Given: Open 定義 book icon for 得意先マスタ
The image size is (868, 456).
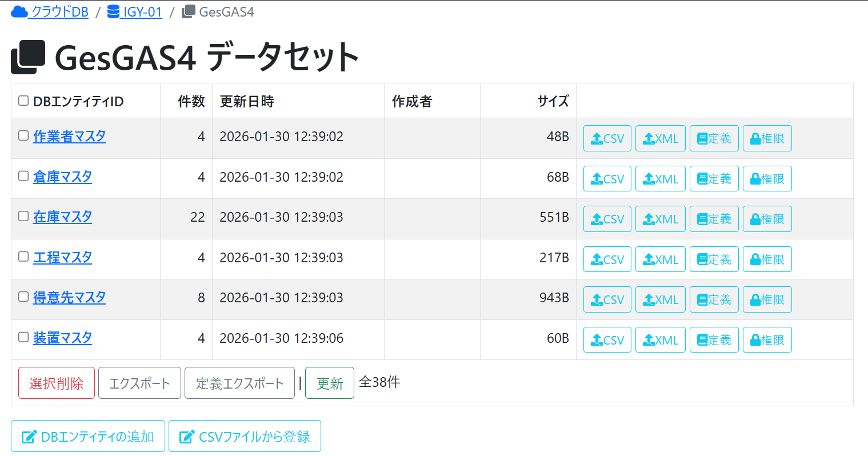Looking at the screenshot, I should pyautogui.click(x=702, y=300).
